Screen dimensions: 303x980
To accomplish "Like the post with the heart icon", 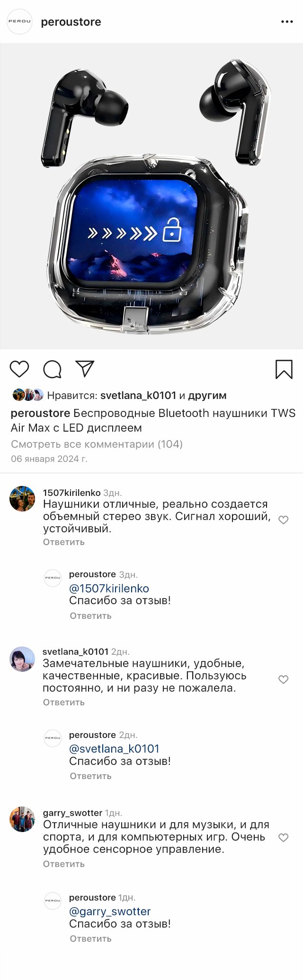I will click(19, 369).
